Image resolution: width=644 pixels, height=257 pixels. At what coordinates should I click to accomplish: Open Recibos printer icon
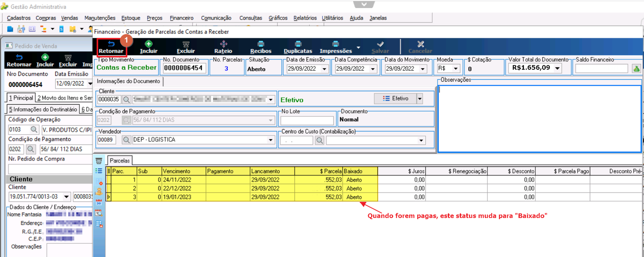point(261,44)
